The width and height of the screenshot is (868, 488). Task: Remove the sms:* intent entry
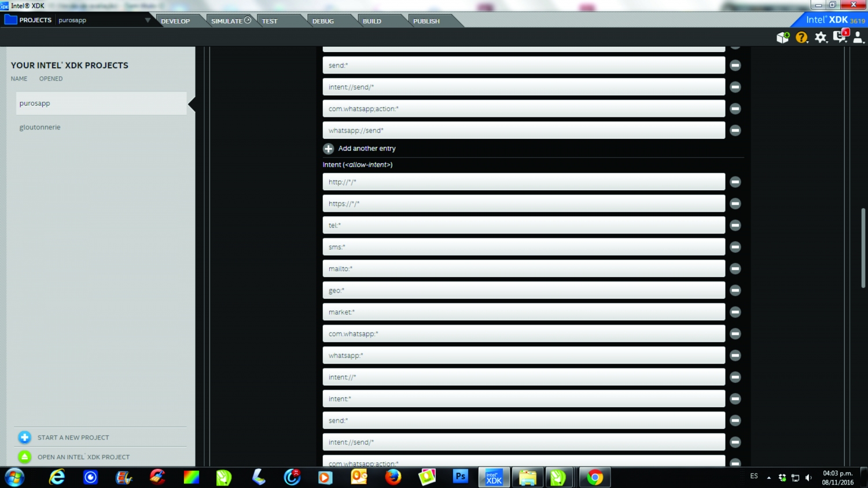pos(735,247)
